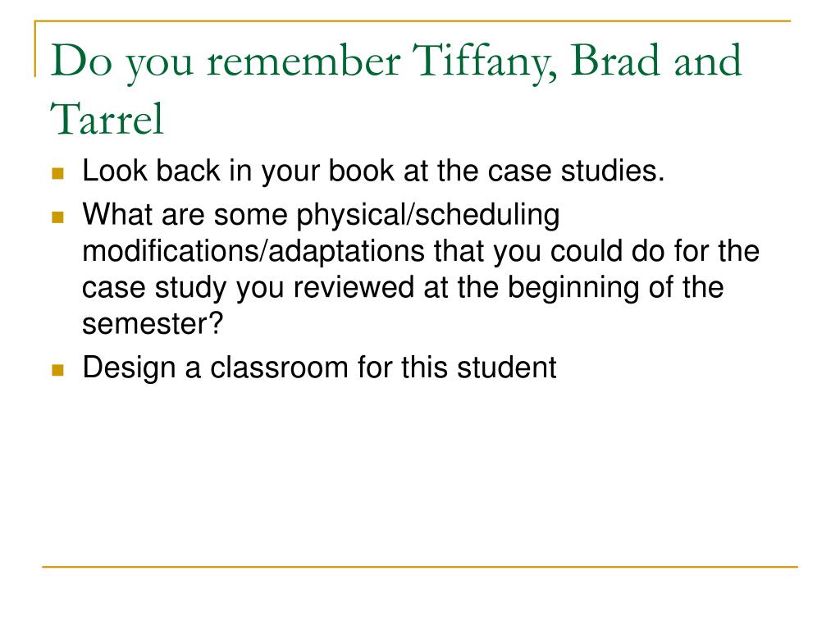Click the gold horizontal line at slide bottom
The height and width of the screenshot is (630, 840).
pos(420,567)
